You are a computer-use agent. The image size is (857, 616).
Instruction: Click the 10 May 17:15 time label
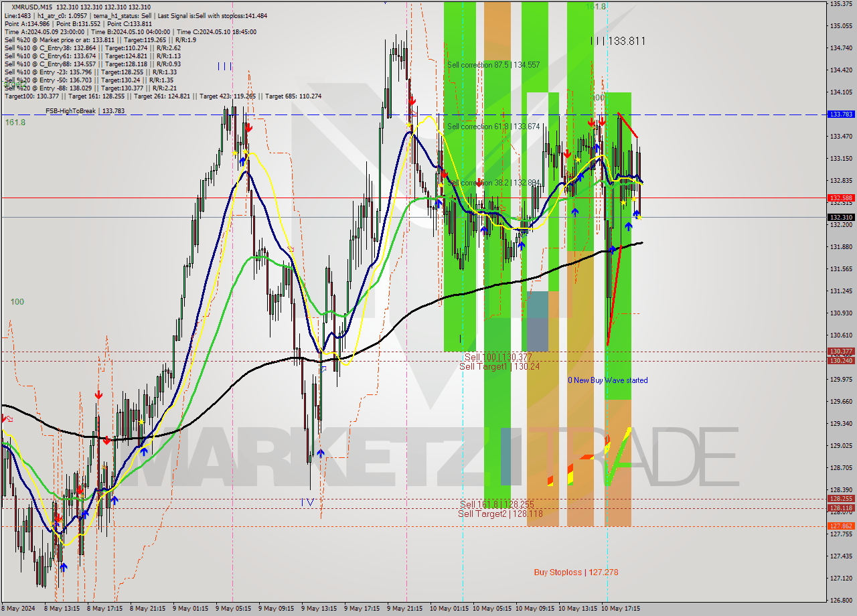point(621,609)
